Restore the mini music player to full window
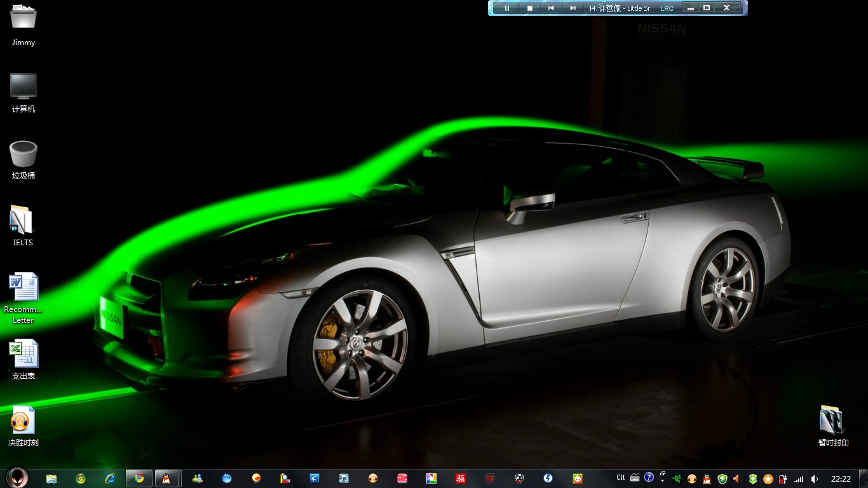Viewport: 868px width, 488px height. pyautogui.click(x=707, y=8)
